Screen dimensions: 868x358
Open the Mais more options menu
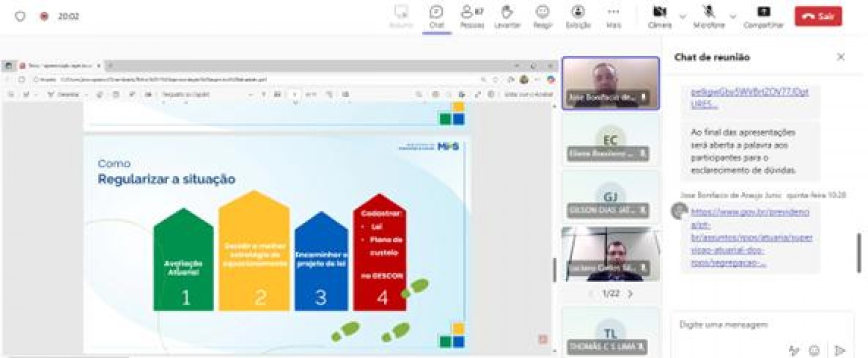pos(613,16)
